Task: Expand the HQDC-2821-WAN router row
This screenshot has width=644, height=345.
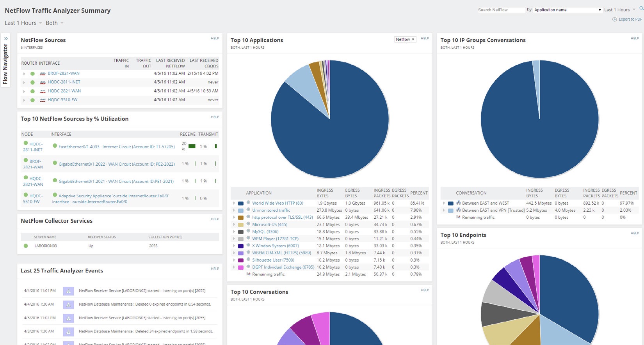Action: (x=24, y=91)
